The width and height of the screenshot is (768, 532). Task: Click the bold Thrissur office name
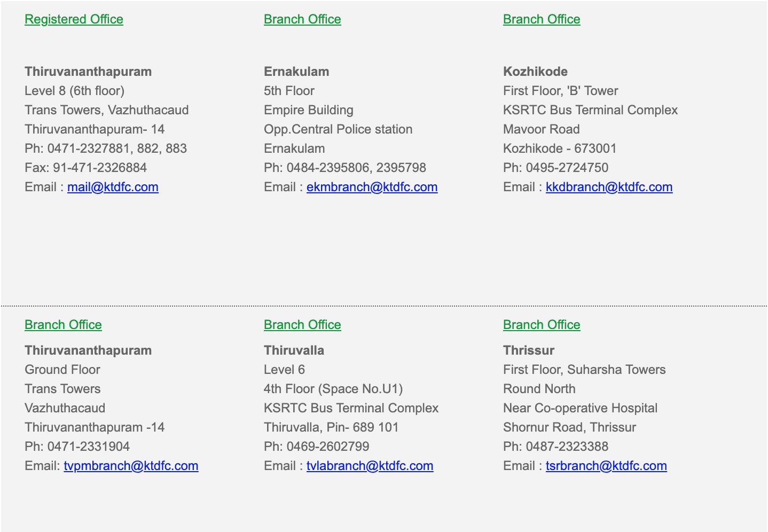(529, 350)
